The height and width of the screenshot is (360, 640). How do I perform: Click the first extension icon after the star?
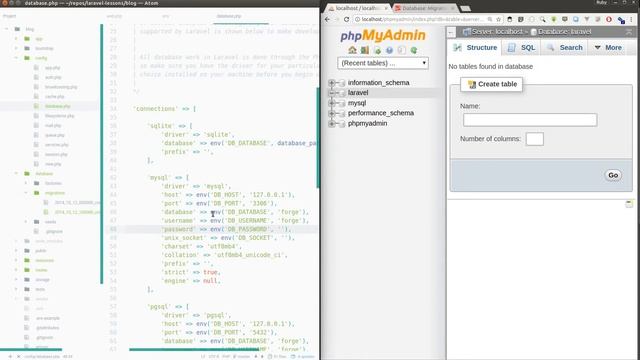[509, 19]
